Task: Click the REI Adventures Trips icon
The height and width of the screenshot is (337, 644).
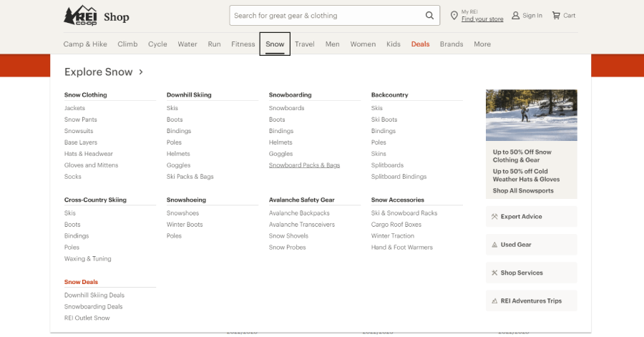Action: coord(494,301)
